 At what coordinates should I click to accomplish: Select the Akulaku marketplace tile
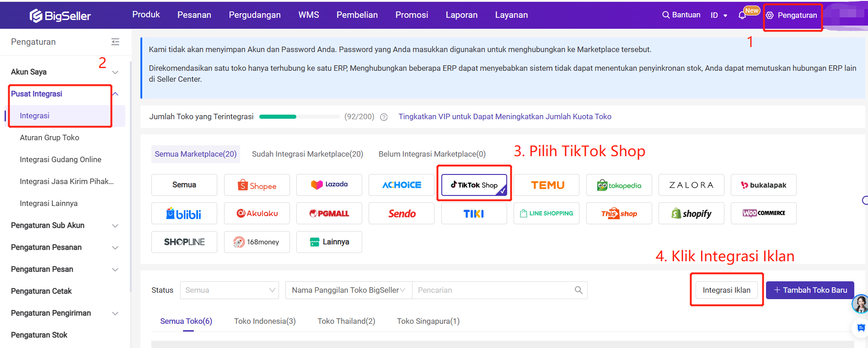257,213
